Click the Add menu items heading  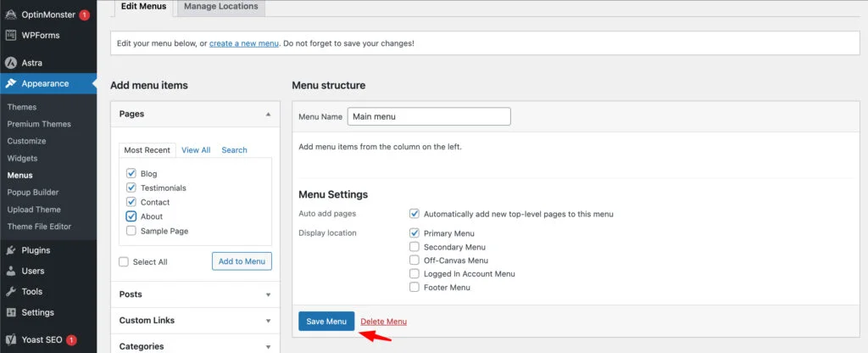point(149,86)
